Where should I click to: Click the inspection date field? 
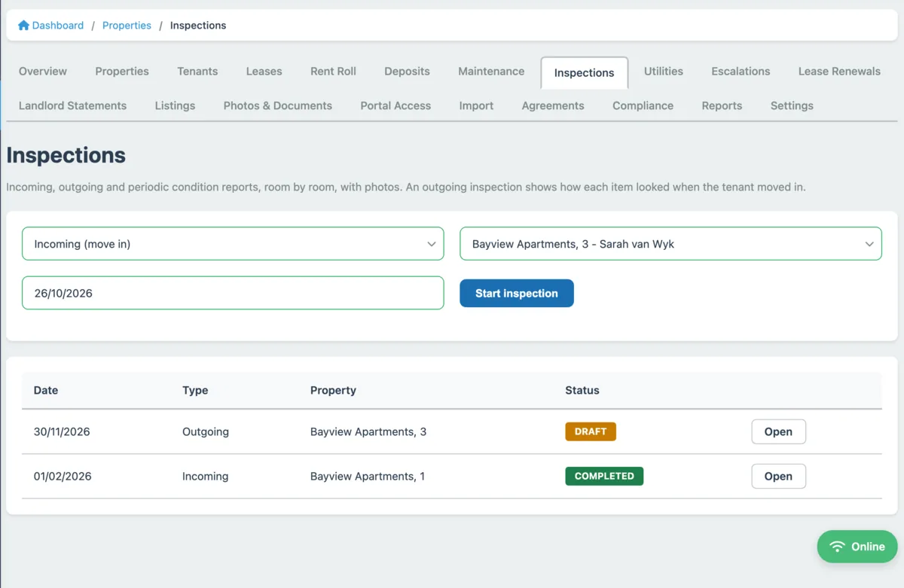tap(233, 293)
